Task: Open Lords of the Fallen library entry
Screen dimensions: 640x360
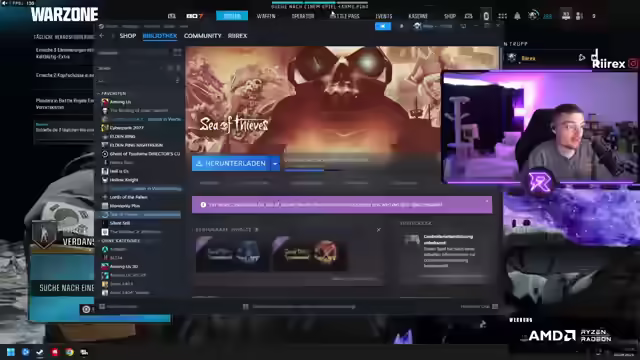Action: pos(128,197)
